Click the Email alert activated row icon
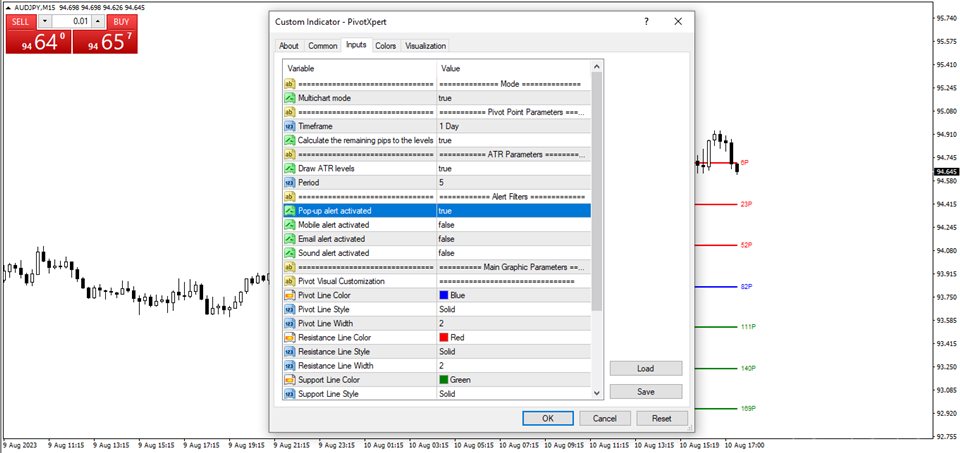Image resolution: width=960 pixels, height=453 pixels. [x=290, y=239]
